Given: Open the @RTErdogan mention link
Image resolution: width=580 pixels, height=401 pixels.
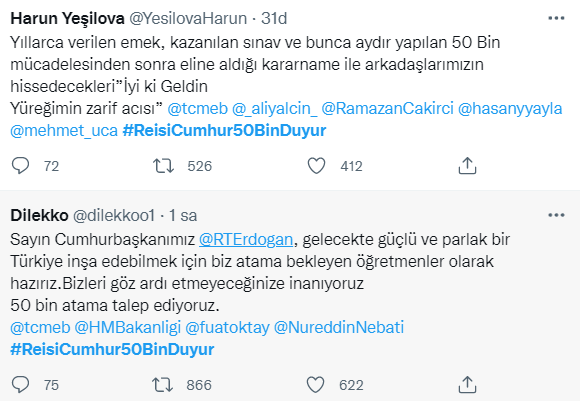Looking at the screenshot, I should [x=246, y=239].
